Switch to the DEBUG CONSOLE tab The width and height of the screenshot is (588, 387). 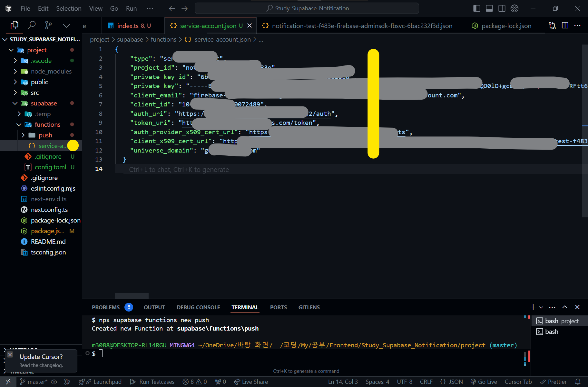click(x=198, y=307)
